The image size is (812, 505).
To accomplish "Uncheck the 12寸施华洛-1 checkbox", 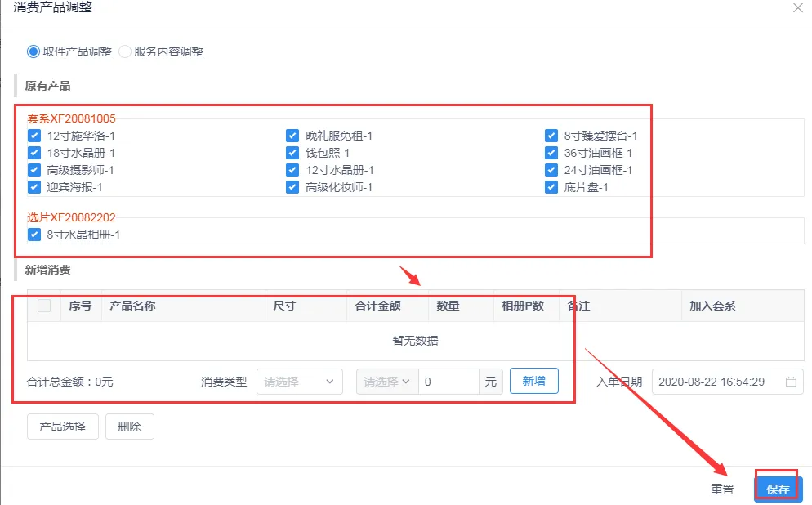I will (x=34, y=136).
